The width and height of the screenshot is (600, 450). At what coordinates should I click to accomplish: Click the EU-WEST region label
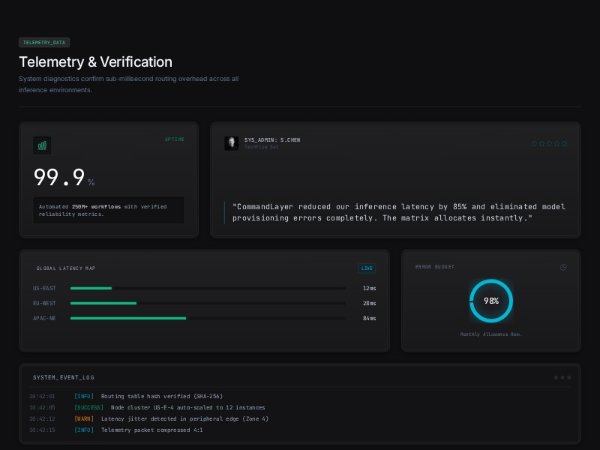[44, 303]
